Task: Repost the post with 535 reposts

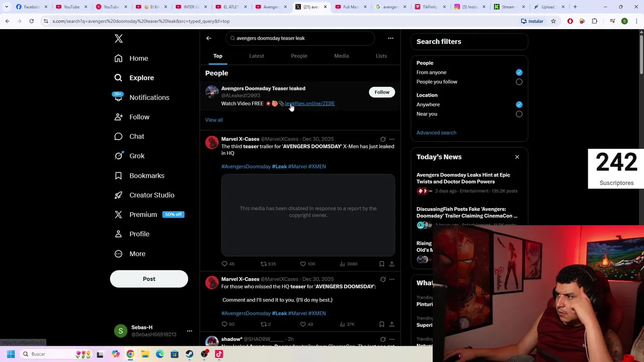Action: click(268, 264)
